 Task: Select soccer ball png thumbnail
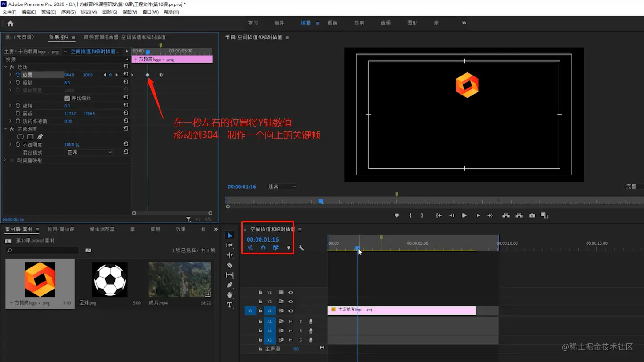[110, 279]
